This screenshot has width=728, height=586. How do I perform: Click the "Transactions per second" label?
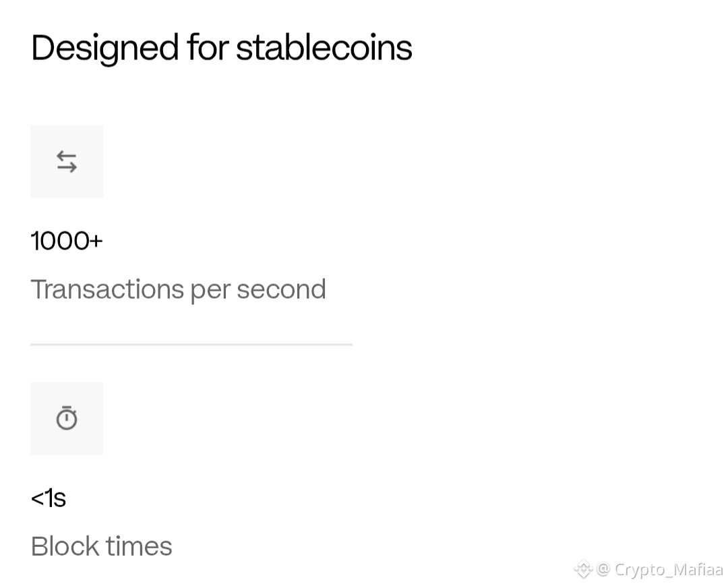[178, 289]
